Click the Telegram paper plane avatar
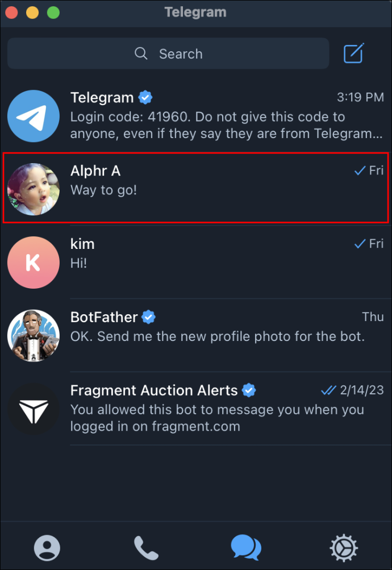This screenshot has width=392, height=570. pyautogui.click(x=34, y=116)
